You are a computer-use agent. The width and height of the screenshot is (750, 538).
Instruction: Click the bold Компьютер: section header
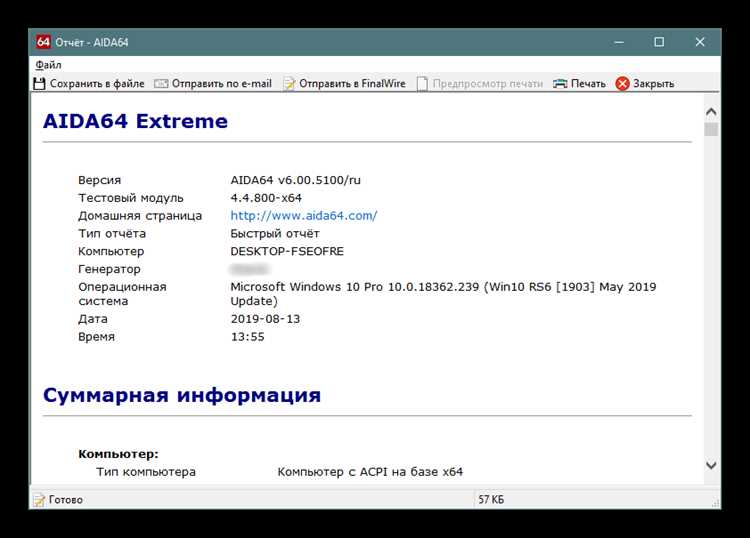118,454
